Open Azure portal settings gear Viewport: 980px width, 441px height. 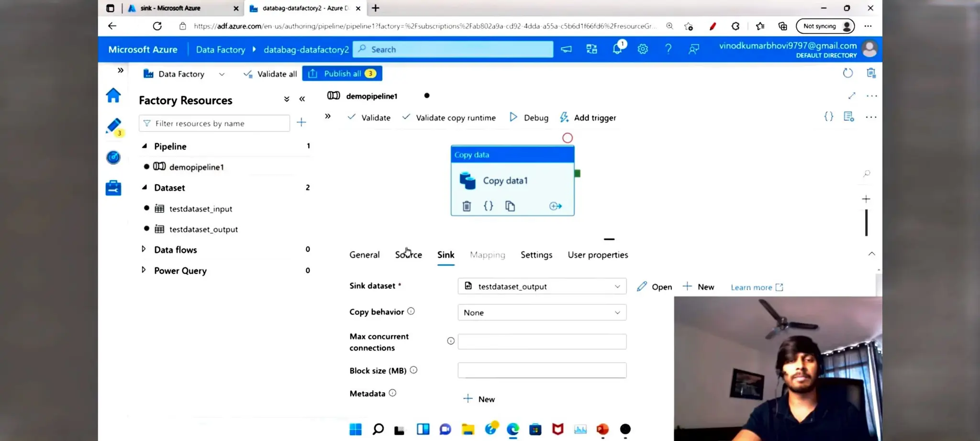pyautogui.click(x=643, y=49)
